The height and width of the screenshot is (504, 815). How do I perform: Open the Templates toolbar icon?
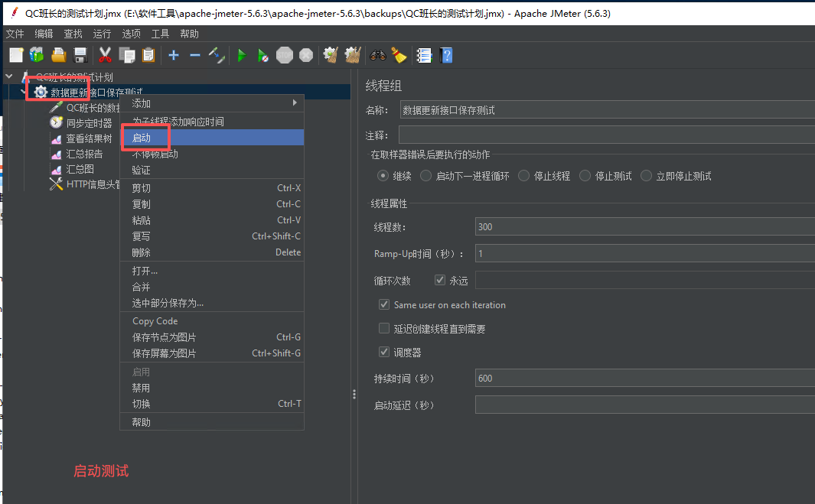[x=37, y=55]
